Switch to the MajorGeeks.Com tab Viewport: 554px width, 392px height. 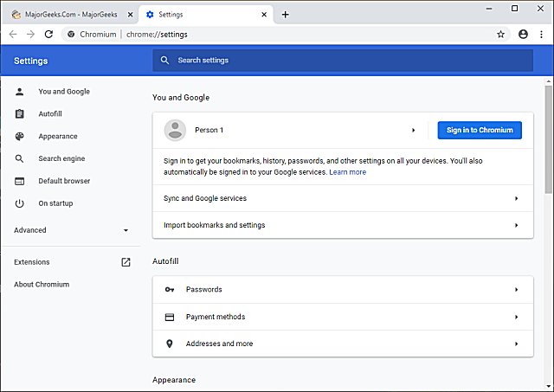tap(69, 14)
